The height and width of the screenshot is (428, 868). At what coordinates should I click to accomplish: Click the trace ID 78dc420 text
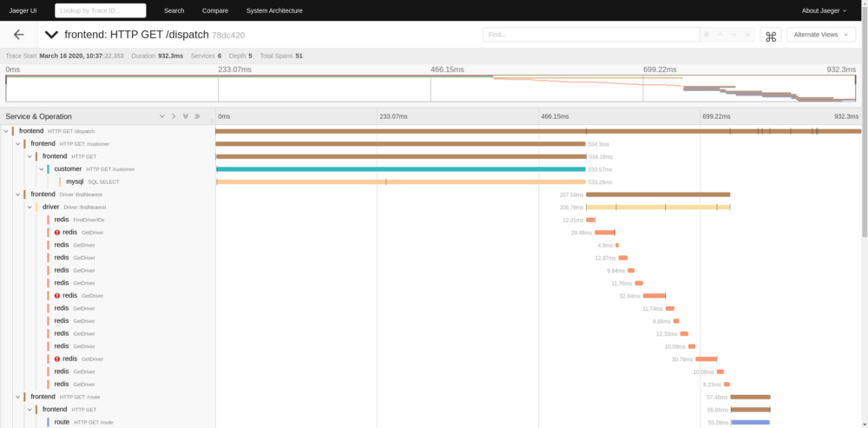click(x=228, y=36)
